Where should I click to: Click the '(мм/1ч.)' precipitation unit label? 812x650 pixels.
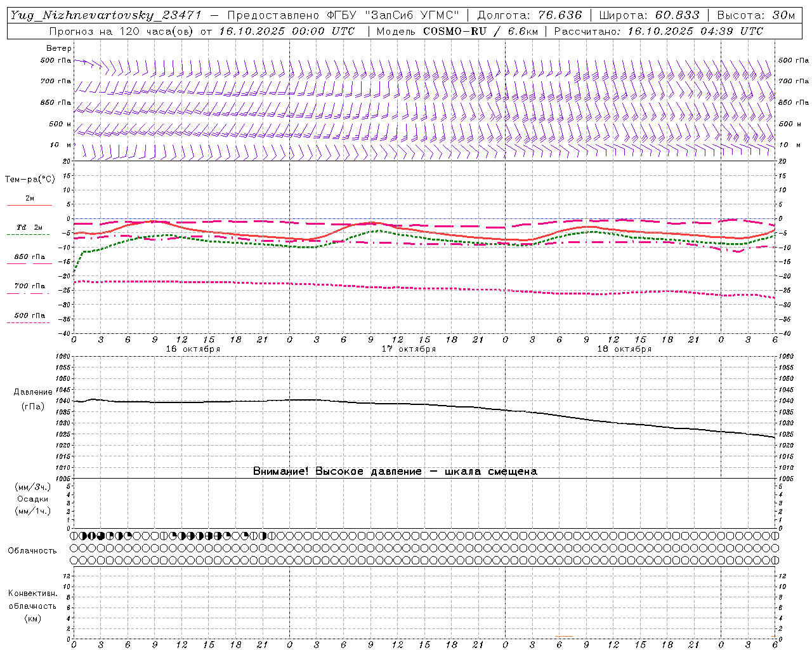pos(33,511)
